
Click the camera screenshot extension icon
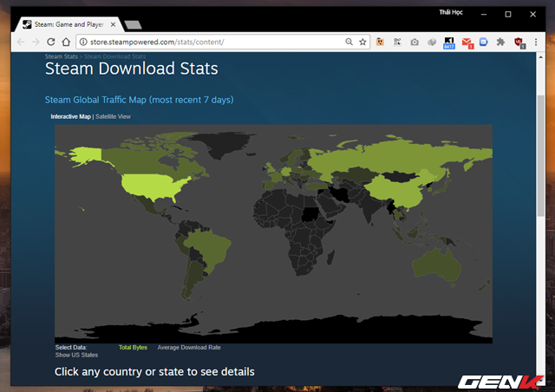point(415,42)
